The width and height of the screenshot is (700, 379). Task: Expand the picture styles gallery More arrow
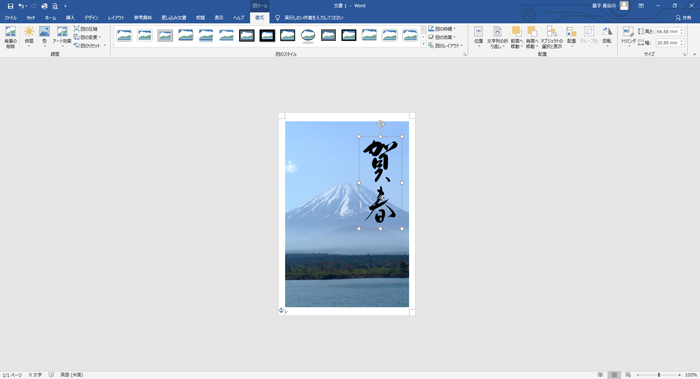pyautogui.click(x=423, y=45)
